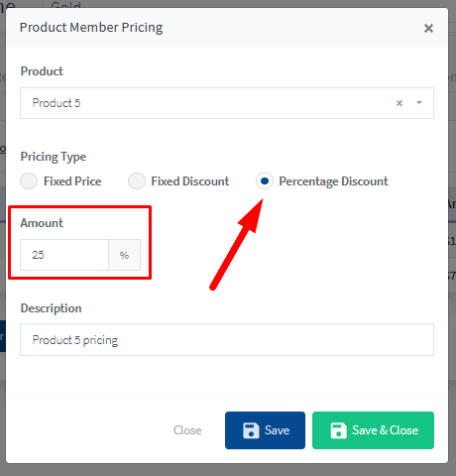Image resolution: width=456 pixels, height=476 pixels.
Task: Click the Product label above the dropdown
Action: coord(42,71)
